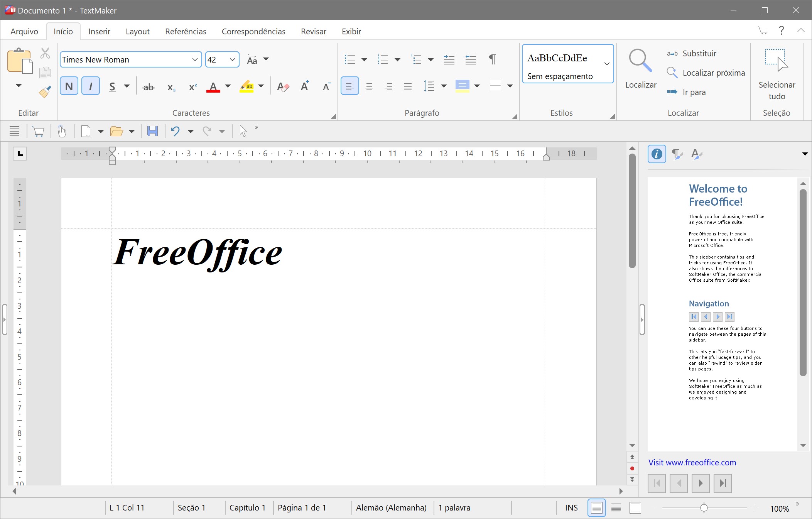Open the Início ribbon tab
812x519 pixels.
click(63, 31)
